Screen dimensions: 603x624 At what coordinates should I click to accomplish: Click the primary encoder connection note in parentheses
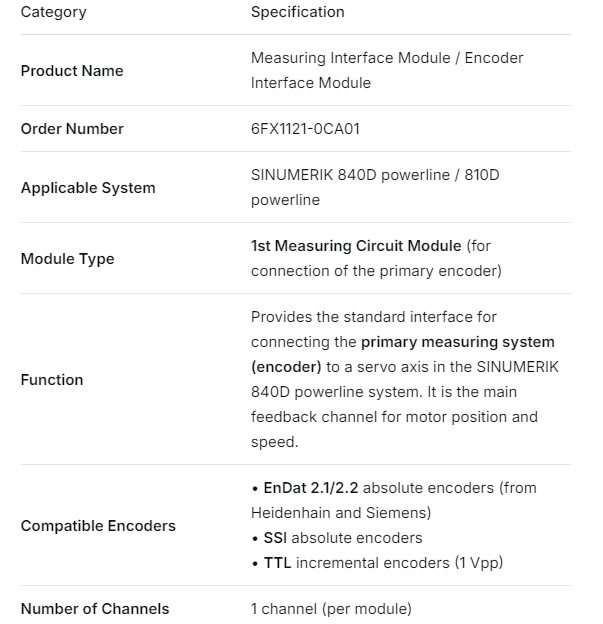376,271
